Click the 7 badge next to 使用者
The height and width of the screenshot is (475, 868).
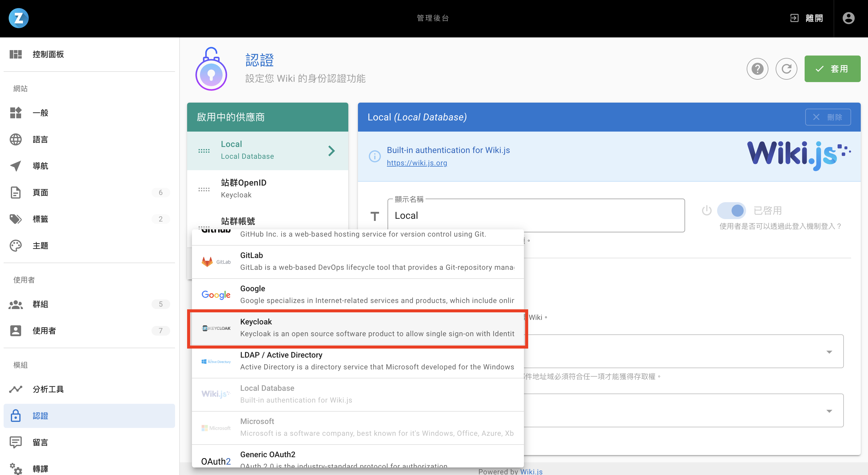(160, 330)
